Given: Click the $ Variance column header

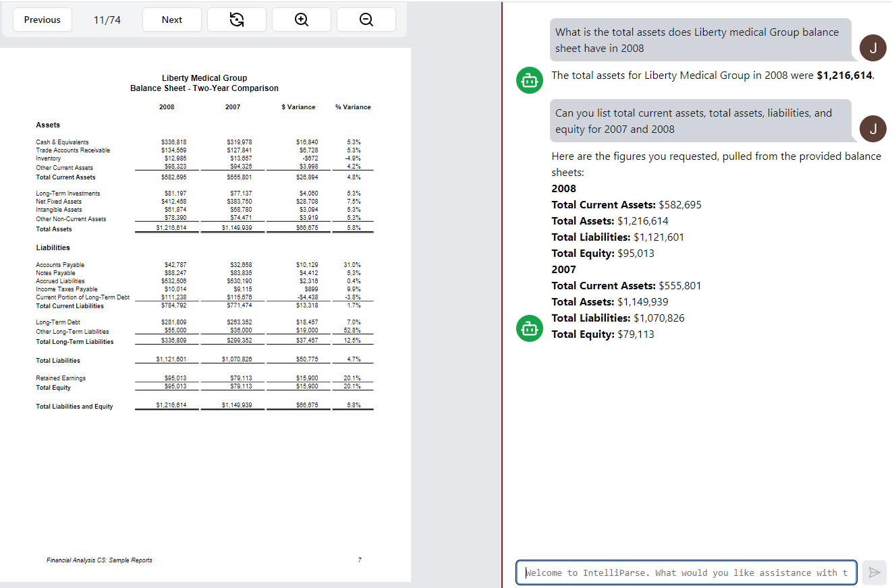Looking at the screenshot, I should pos(298,107).
